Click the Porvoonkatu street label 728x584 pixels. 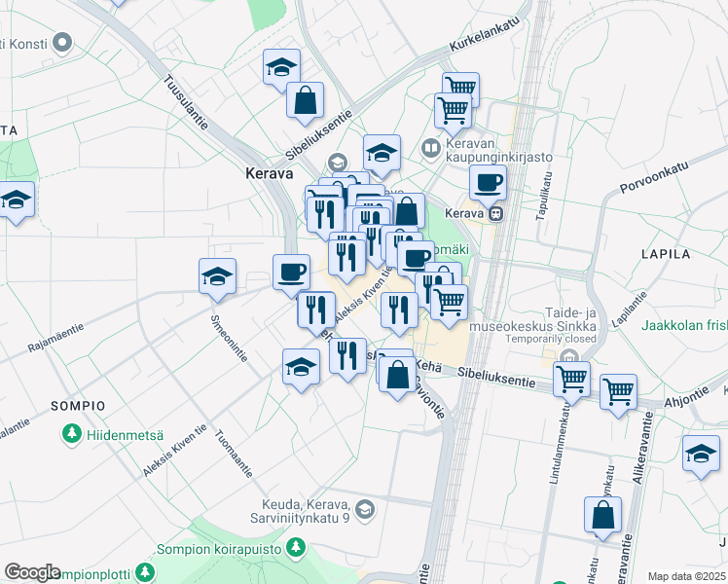click(654, 177)
